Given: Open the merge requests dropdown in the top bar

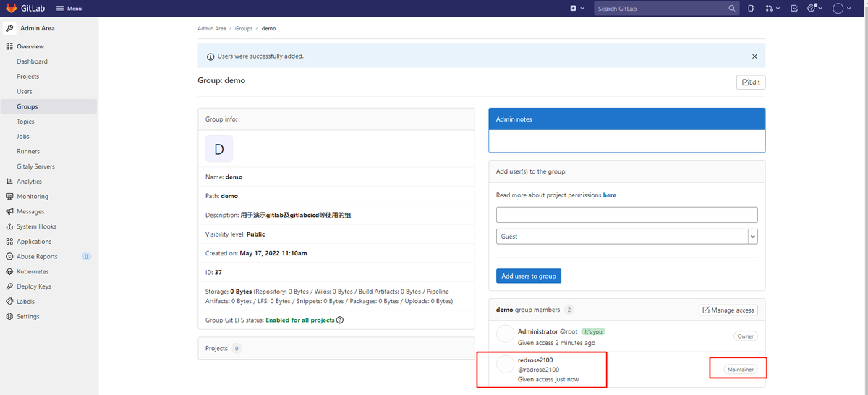Looking at the screenshot, I should (x=772, y=9).
